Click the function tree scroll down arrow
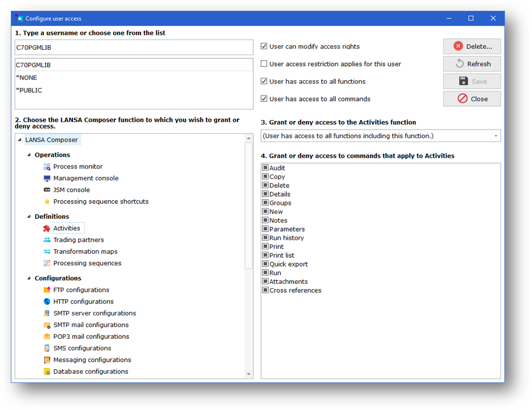The image size is (532, 410). point(249,374)
